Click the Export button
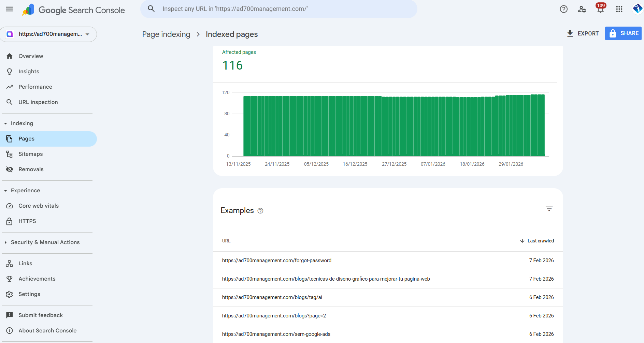Image resolution: width=644 pixels, height=343 pixels. tap(583, 33)
